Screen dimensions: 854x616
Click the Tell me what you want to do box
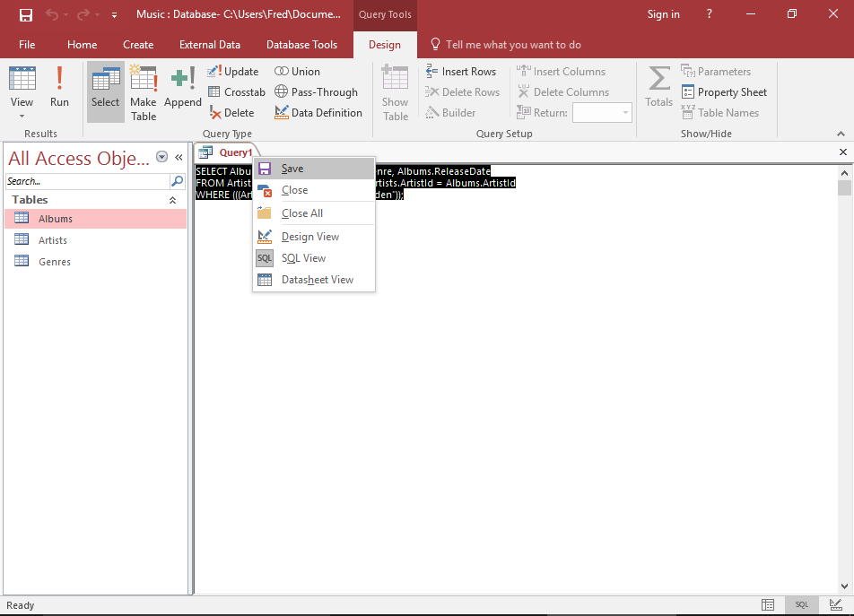(x=505, y=45)
